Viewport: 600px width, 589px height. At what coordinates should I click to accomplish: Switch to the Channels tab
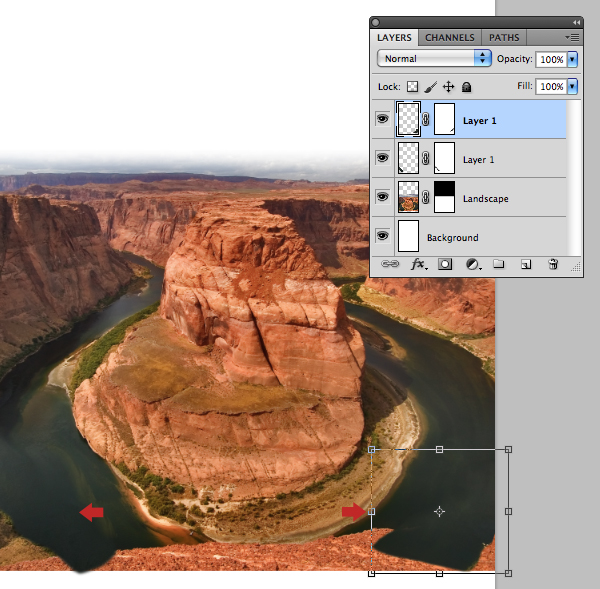coord(449,38)
